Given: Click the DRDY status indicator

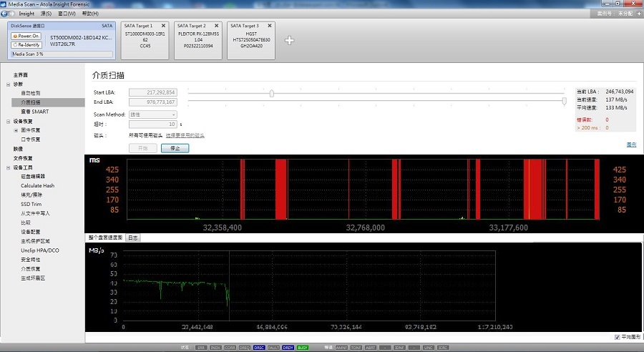Looking at the screenshot, I should [x=288, y=347].
